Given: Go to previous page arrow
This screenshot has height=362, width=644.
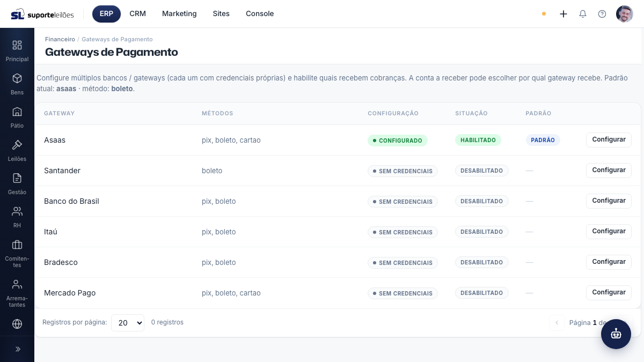Looking at the screenshot, I should click(557, 323).
